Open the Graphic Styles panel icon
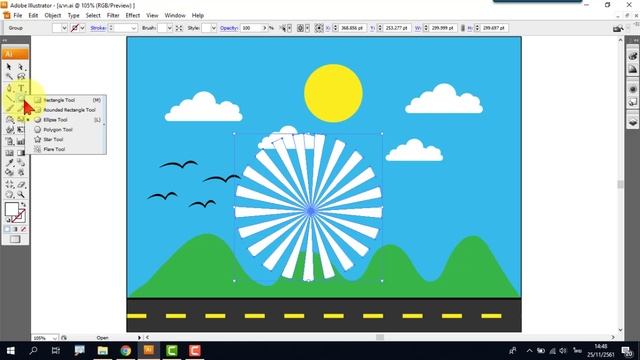640x360 pixels. point(633,102)
